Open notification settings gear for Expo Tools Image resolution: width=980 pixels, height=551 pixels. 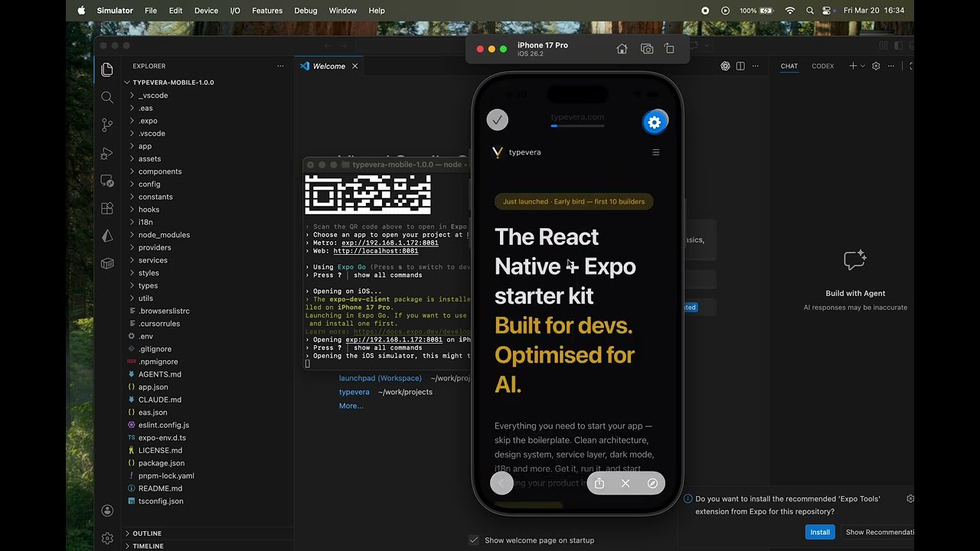(910, 498)
